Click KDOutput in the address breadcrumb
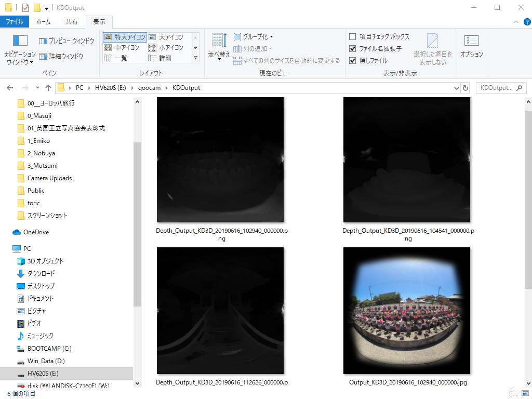This screenshot has width=532, height=399. pos(187,88)
